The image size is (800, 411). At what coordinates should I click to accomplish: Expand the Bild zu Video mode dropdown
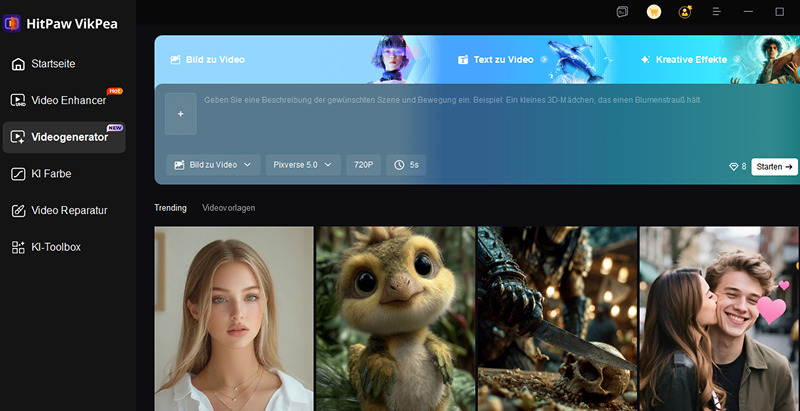[x=213, y=165]
